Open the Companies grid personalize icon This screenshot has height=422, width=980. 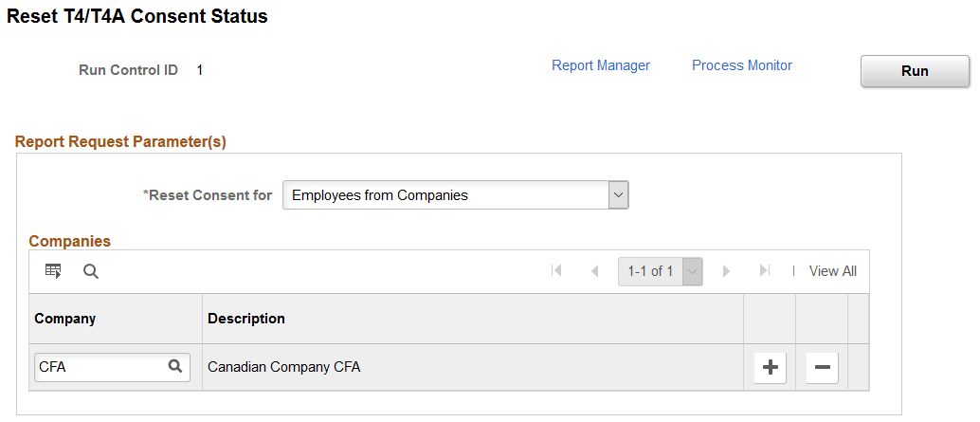point(53,271)
